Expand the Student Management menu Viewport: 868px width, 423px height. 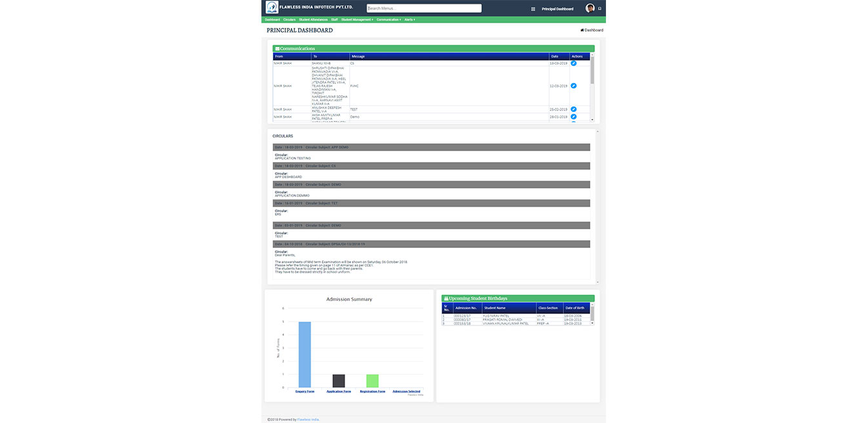[357, 19]
